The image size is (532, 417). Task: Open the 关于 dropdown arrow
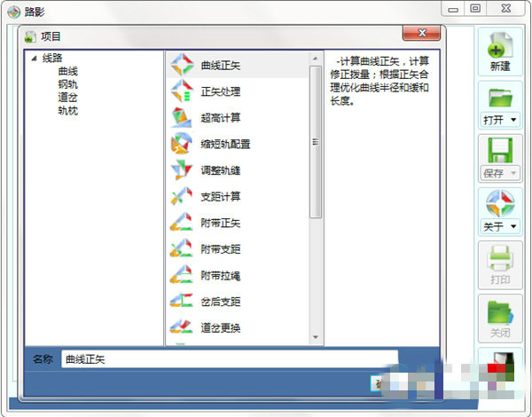(513, 226)
